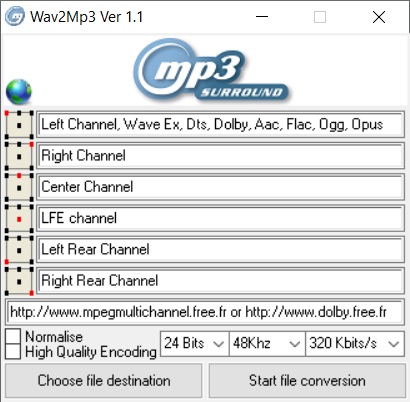This screenshot has width=410, height=402.
Task: Start file conversion
Action: tap(307, 380)
